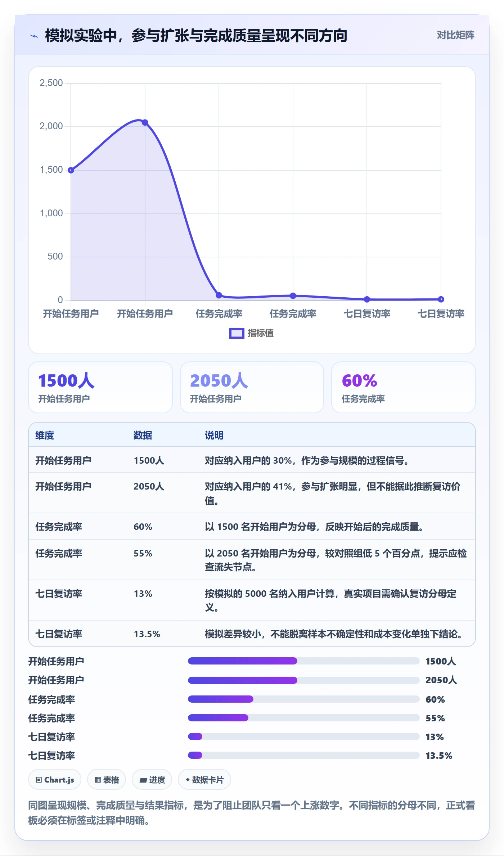Click the 表格 tag chip

[x=107, y=780]
